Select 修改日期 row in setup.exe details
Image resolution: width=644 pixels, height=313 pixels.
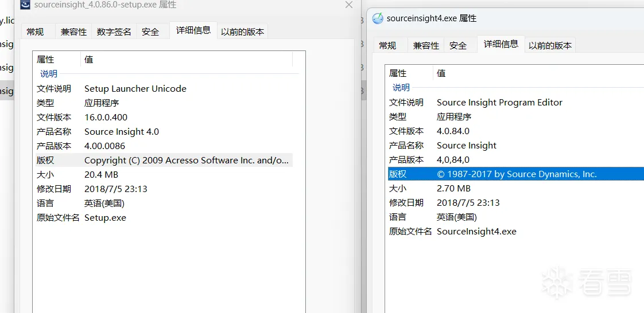[x=164, y=189]
